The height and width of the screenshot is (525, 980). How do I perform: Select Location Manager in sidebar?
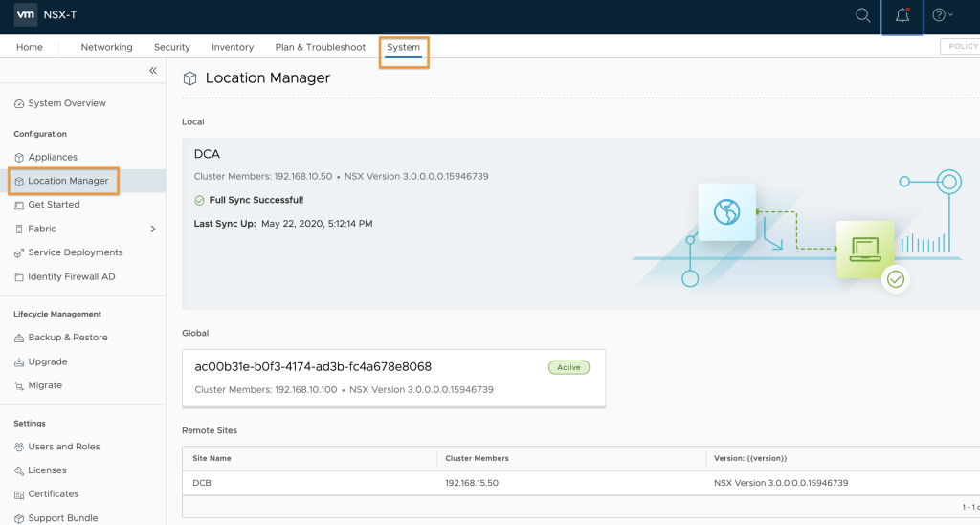click(68, 181)
